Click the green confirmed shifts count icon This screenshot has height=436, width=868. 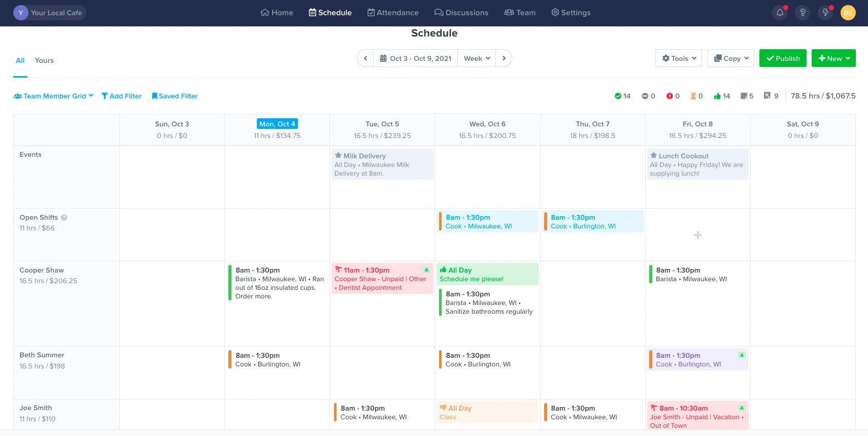click(618, 96)
